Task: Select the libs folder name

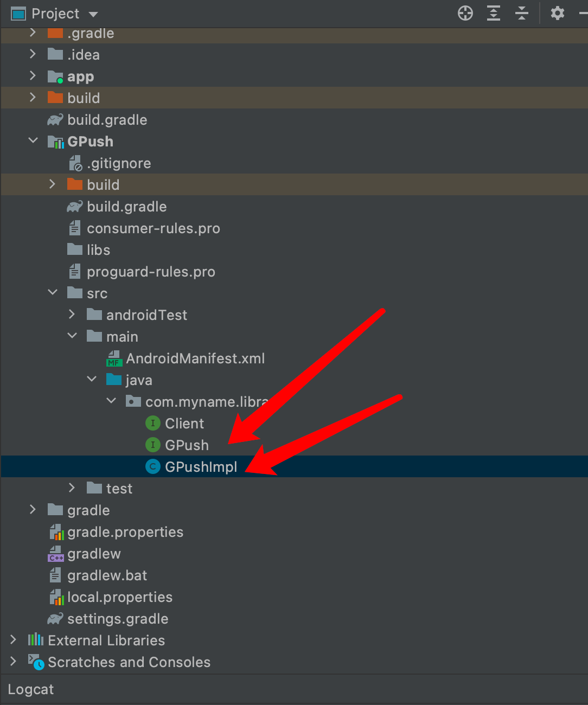Action: [x=98, y=250]
